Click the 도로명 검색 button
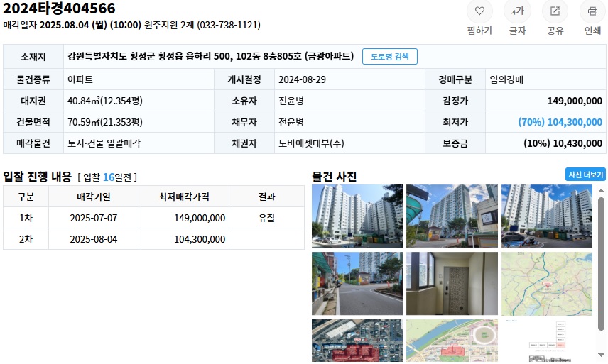Image resolution: width=608 pixels, height=364 pixels. tap(390, 57)
